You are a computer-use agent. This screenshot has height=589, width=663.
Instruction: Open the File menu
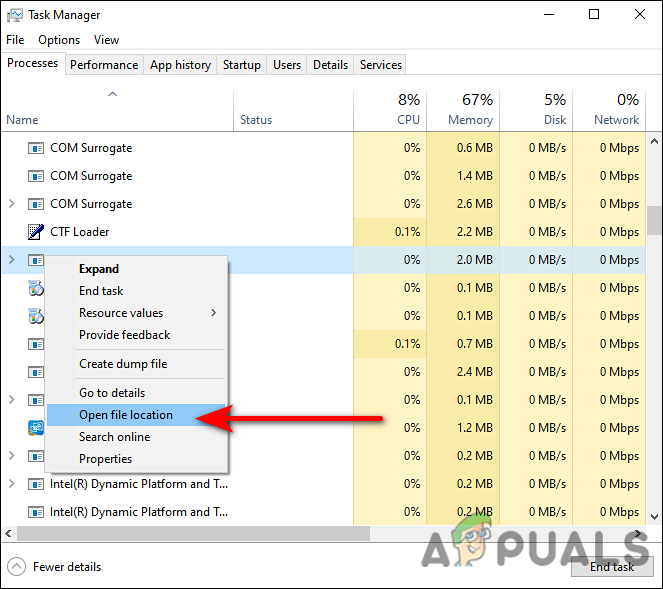point(15,40)
